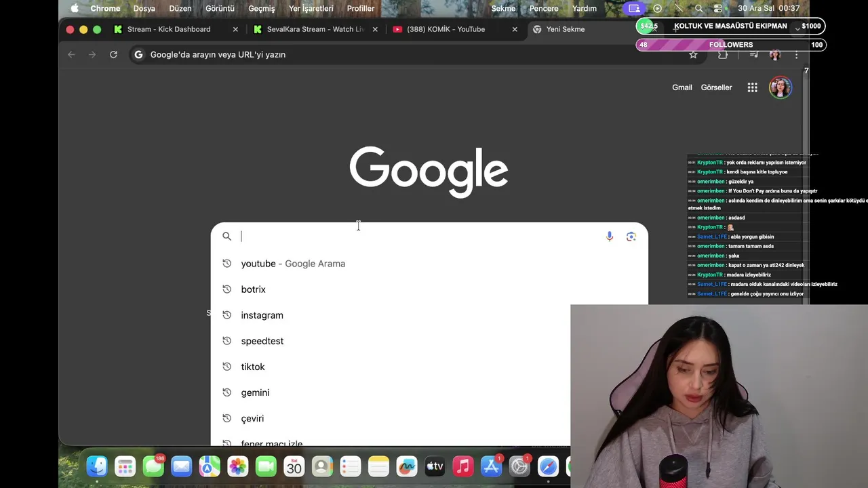Close the KOMİK - YouTube tab
This screenshot has height=488, width=868.
click(x=515, y=29)
